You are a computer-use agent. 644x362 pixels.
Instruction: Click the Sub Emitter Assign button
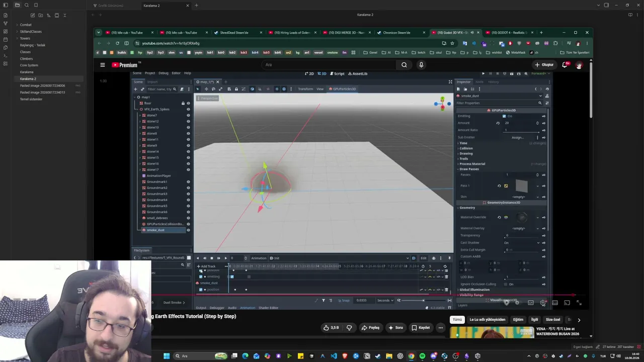pos(518,137)
